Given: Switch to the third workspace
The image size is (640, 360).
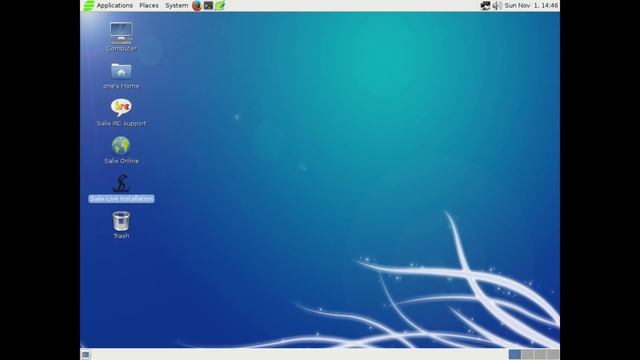Looking at the screenshot, I should (540, 354).
